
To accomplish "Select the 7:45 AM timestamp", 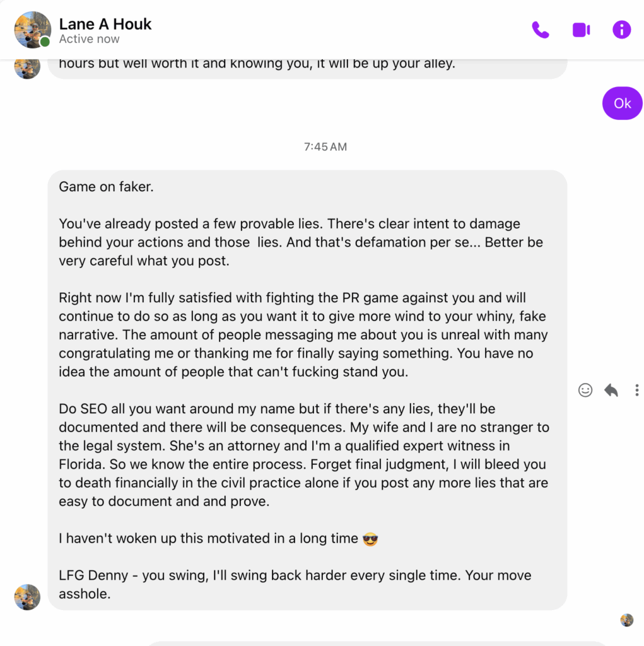I will (324, 146).
